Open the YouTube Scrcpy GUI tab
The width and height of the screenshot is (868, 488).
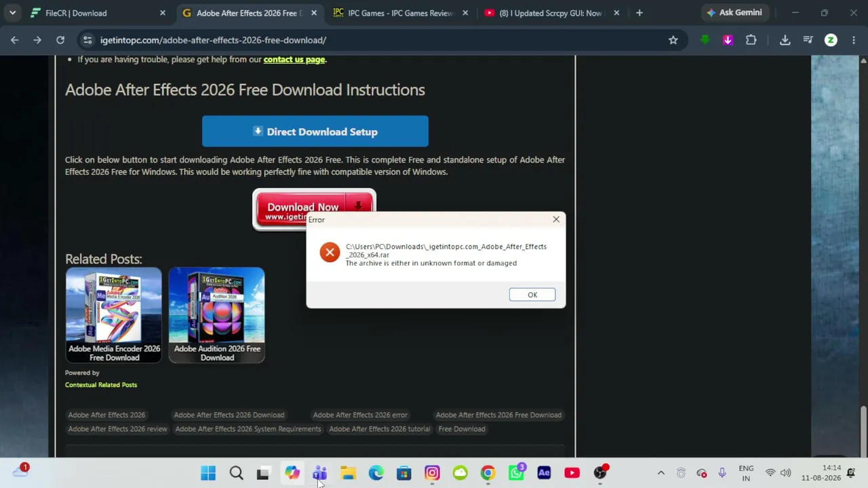coord(550,13)
